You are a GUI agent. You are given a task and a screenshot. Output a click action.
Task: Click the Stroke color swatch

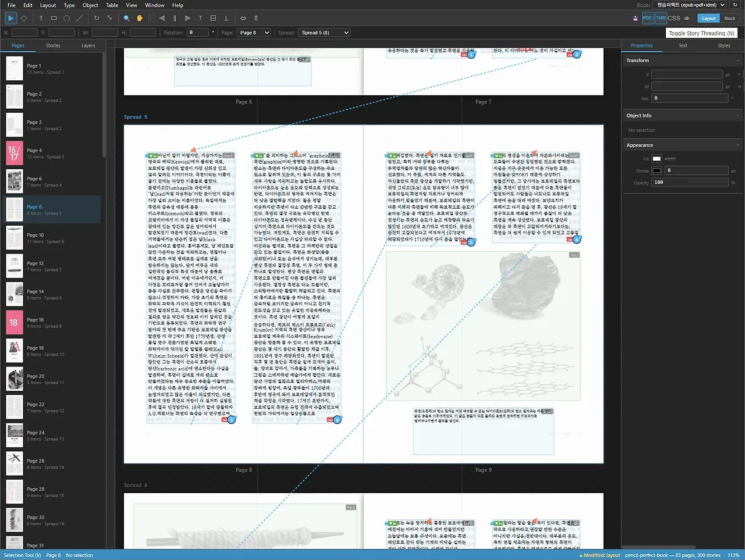[x=657, y=170]
